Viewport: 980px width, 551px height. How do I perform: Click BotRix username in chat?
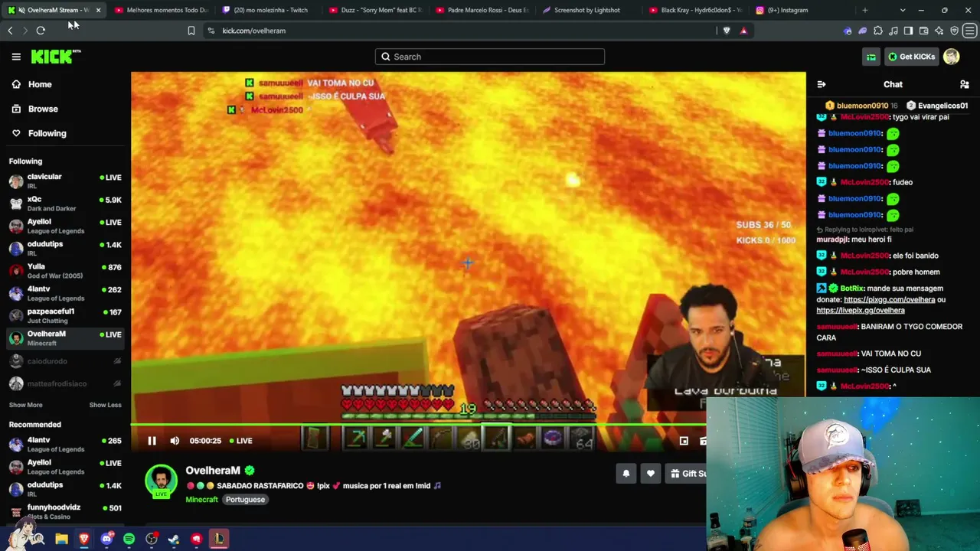point(852,289)
